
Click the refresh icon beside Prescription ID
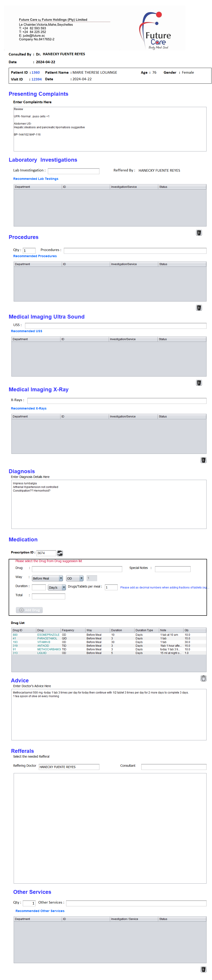click(x=60, y=553)
